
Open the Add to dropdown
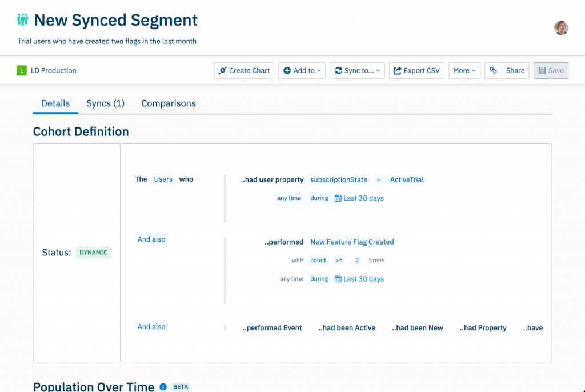302,70
